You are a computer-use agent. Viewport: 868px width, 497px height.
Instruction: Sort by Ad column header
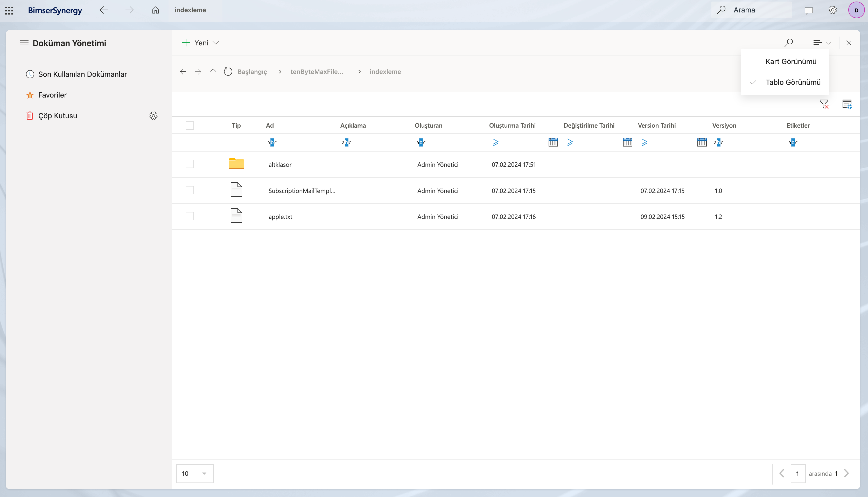(x=270, y=125)
